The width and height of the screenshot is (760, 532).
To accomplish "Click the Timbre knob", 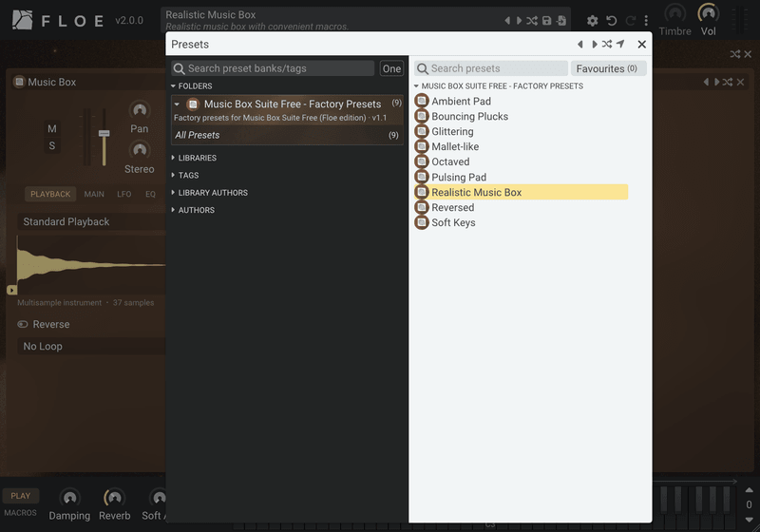I will tap(674, 13).
